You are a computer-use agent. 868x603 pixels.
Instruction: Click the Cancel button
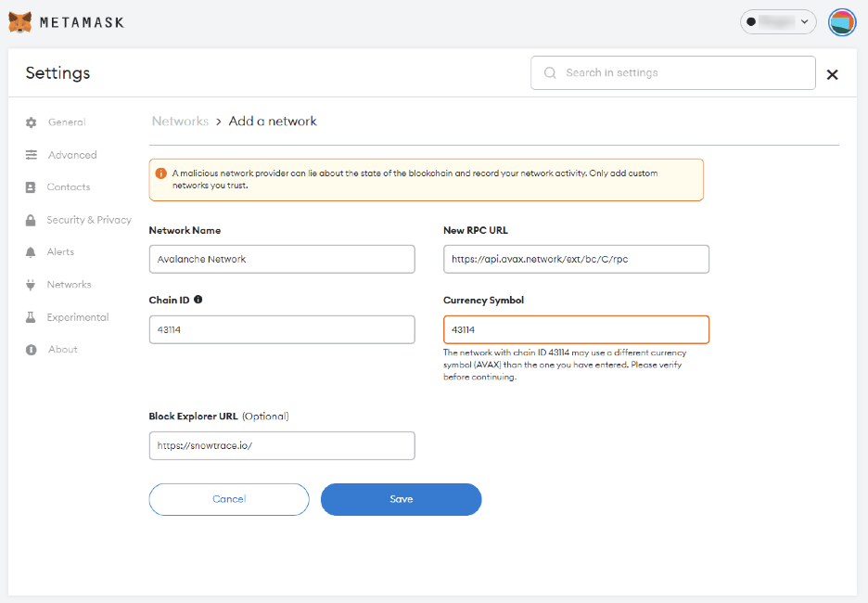pos(229,499)
